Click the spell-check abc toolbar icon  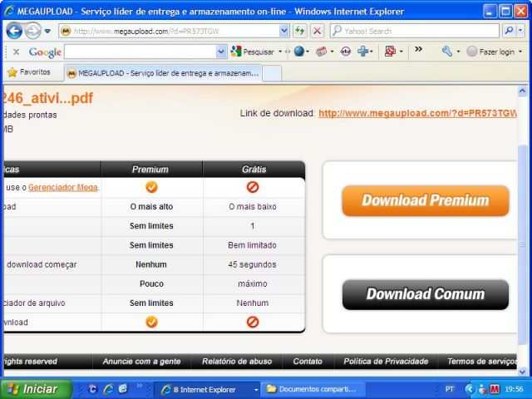(346, 52)
